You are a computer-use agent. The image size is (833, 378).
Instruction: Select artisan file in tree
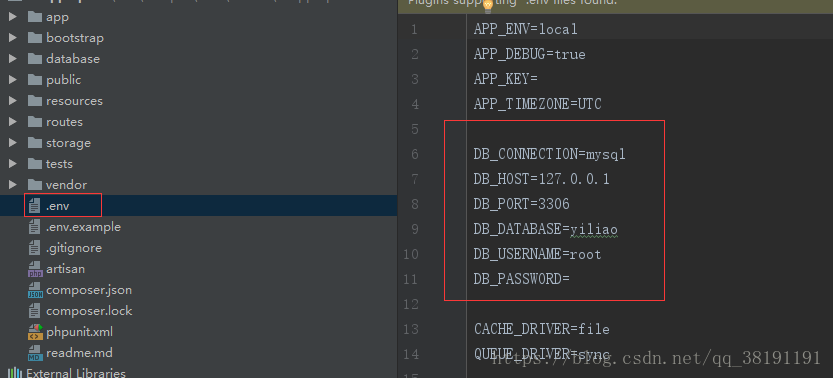(65, 269)
